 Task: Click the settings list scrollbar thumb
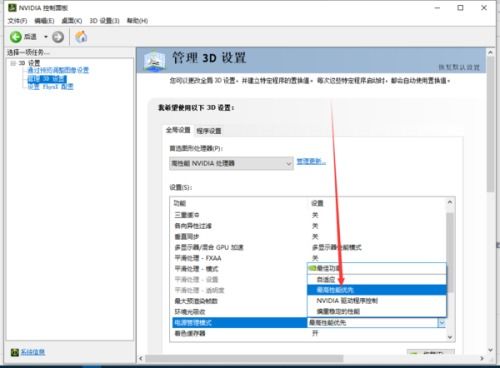coord(450,252)
